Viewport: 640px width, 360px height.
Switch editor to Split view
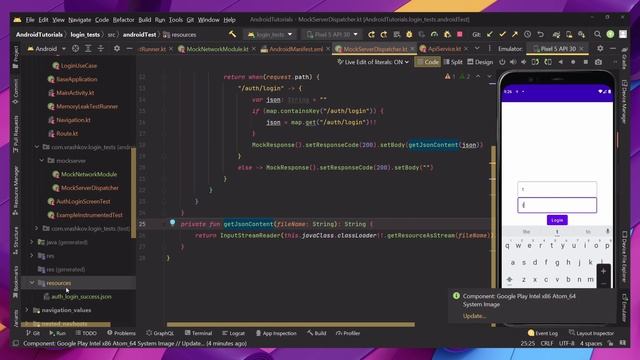pyautogui.click(x=453, y=62)
